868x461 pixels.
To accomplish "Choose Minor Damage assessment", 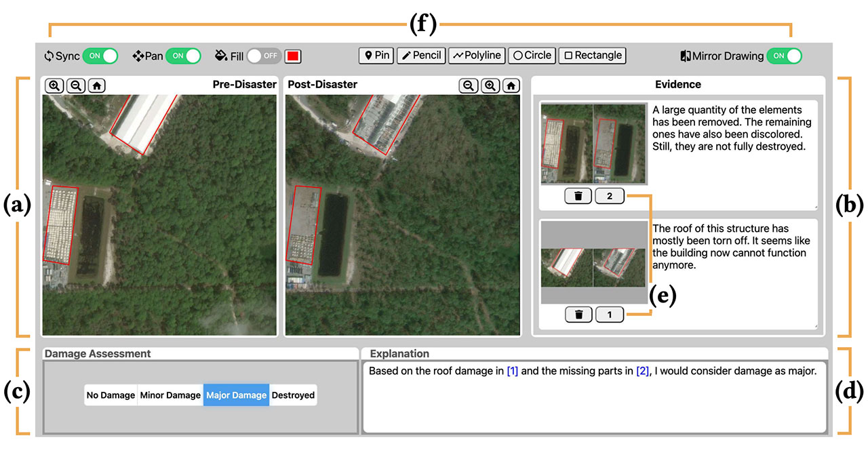I will click(170, 395).
